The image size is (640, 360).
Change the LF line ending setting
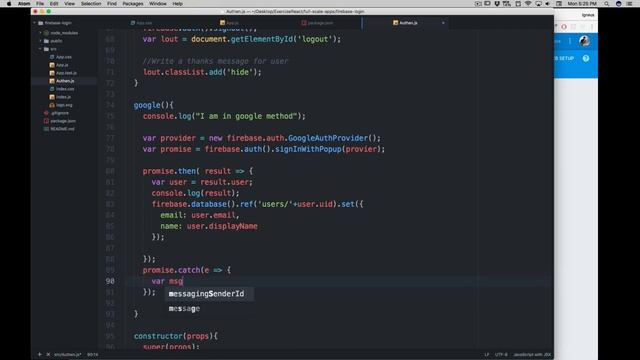[x=487, y=354]
